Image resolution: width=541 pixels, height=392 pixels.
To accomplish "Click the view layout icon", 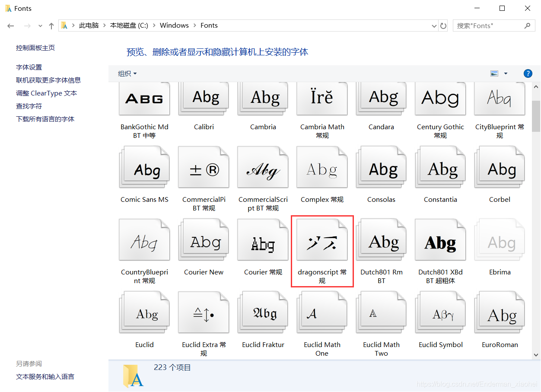I will click(494, 73).
